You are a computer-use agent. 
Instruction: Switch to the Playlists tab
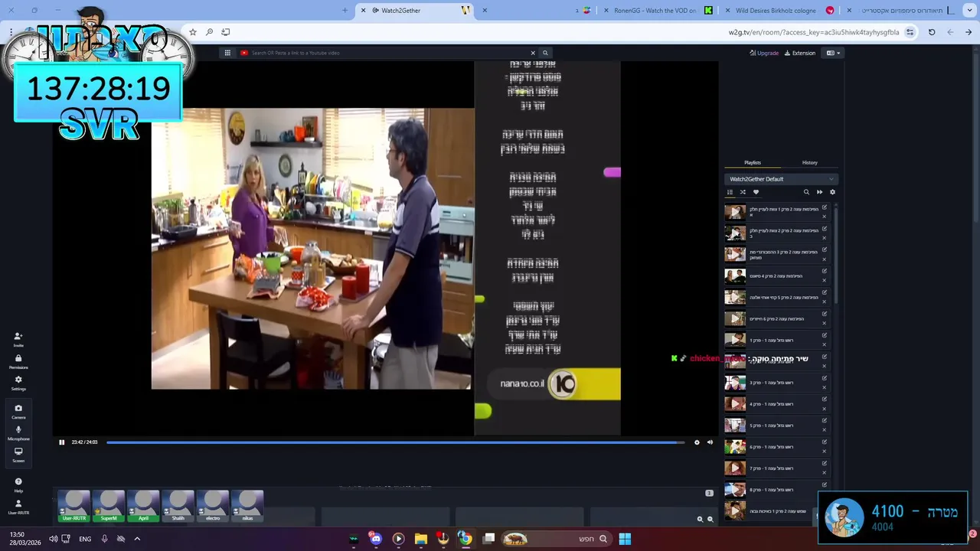753,162
